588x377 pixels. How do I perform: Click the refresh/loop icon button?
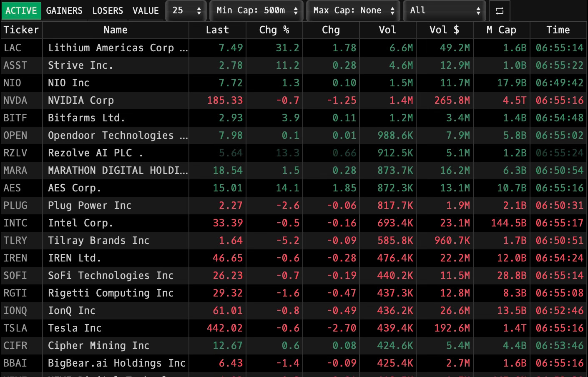click(499, 11)
